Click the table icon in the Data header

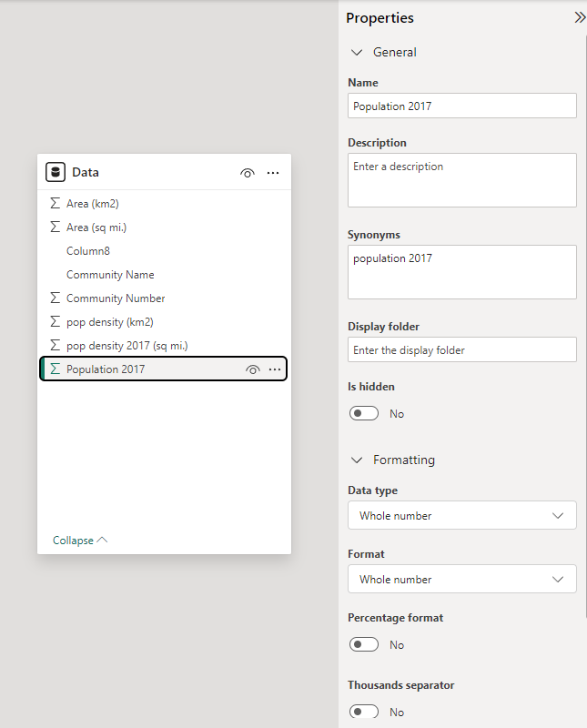click(x=53, y=172)
